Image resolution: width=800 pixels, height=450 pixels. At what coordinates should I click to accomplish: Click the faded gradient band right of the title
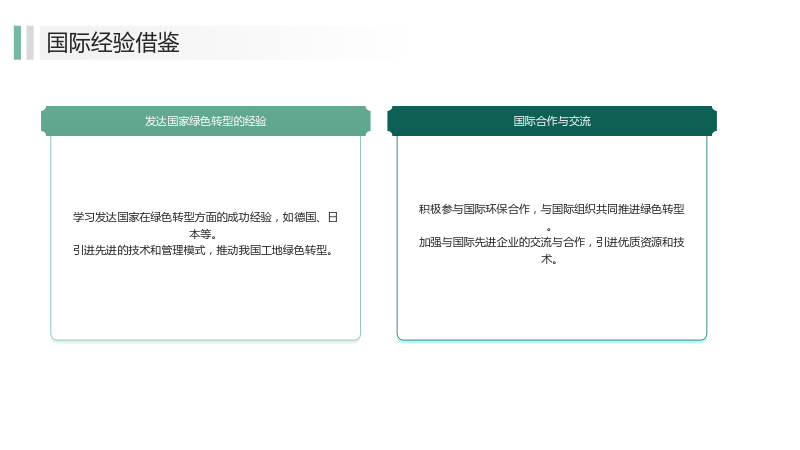tap(288, 43)
